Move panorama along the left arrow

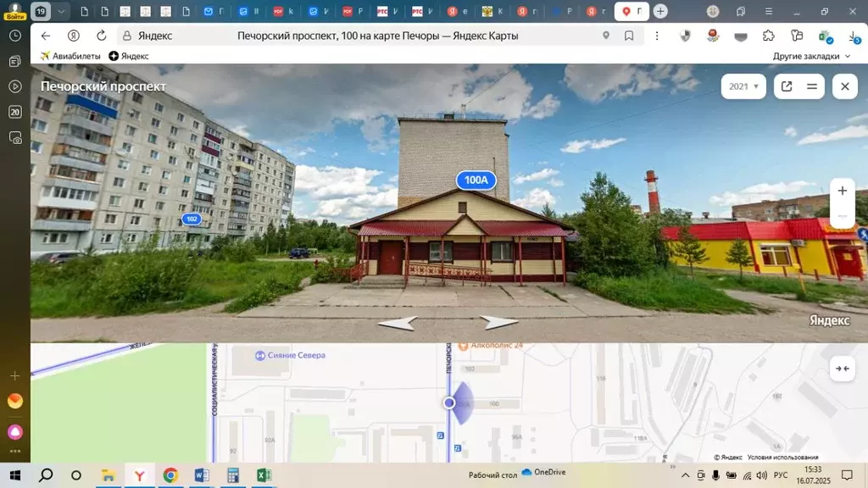coord(398,323)
